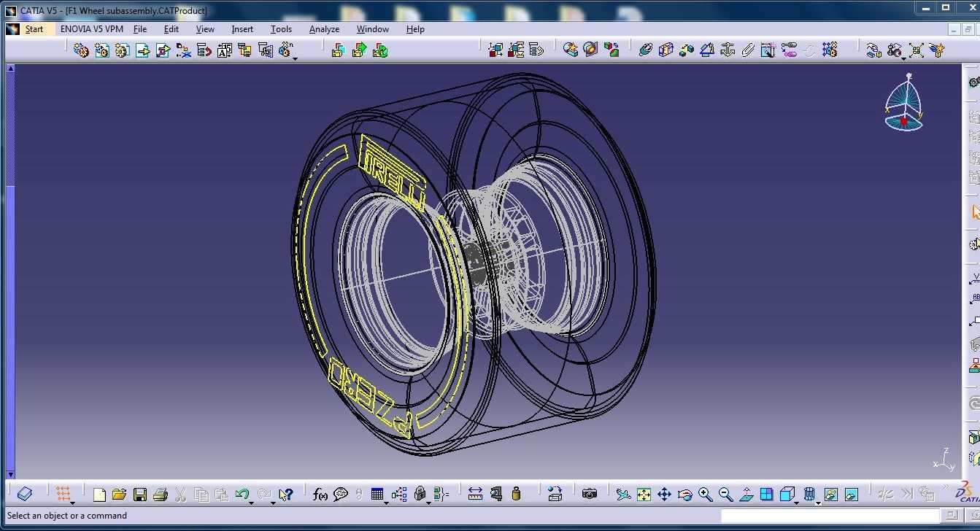Image resolution: width=980 pixels, height=531 pixels.
Task: Expand the grid icon dropdown arrow
Action: [x=72, y=503]
